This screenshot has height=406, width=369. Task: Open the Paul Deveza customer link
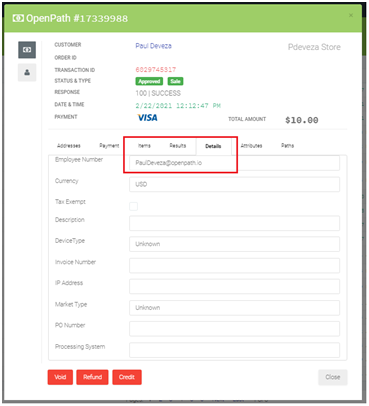coord(153,46)
